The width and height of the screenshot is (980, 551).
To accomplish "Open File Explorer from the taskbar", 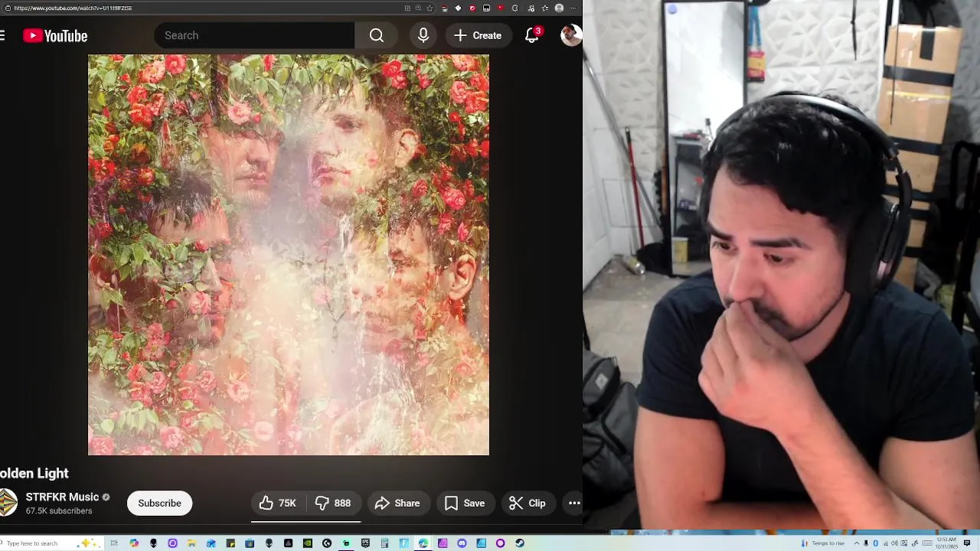I will tap(191, 543).
